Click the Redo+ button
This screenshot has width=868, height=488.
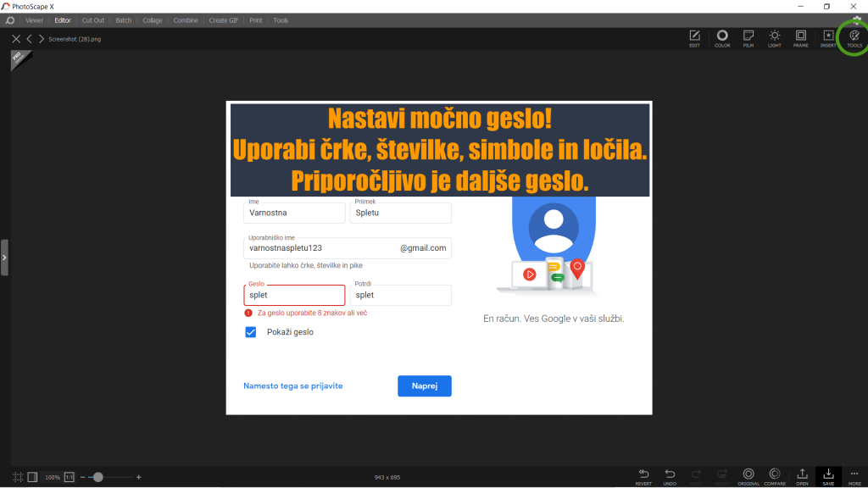point(722,476)
